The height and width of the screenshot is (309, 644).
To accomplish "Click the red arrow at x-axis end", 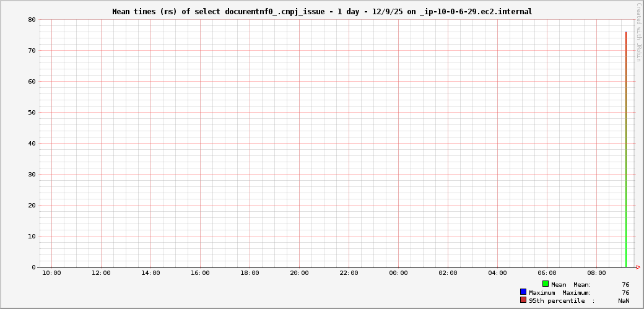I will (638, 267).
